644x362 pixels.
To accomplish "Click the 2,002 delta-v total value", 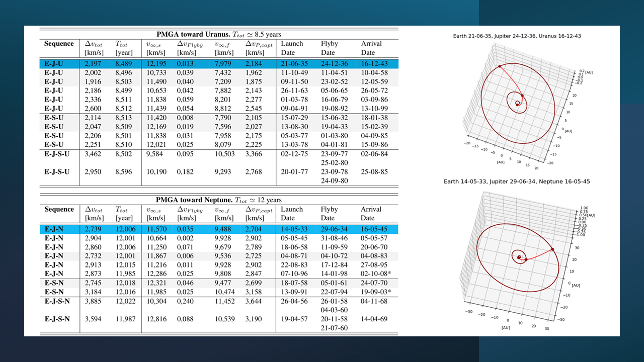I will (94, 72).
